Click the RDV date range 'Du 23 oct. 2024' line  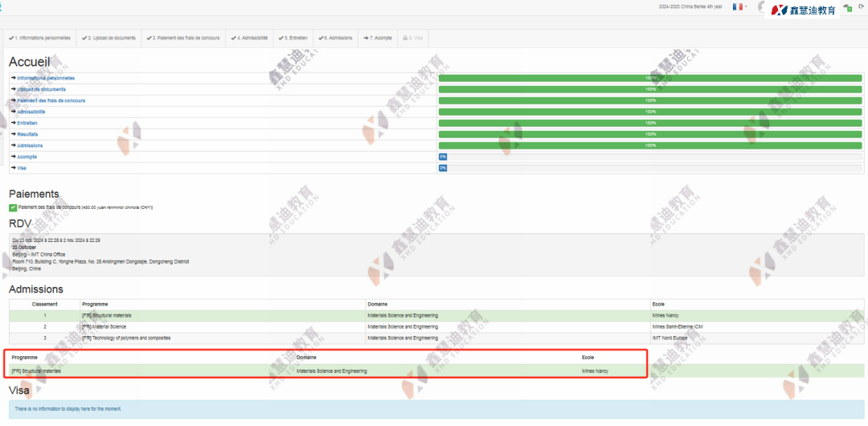[56, 240]
